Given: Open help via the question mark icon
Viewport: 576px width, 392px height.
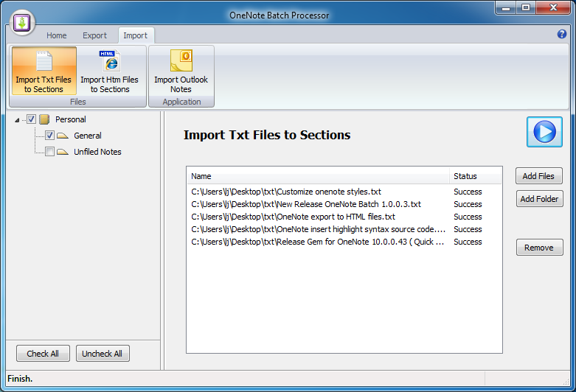Looking at the screenshot, I should (x=562, y=34).
